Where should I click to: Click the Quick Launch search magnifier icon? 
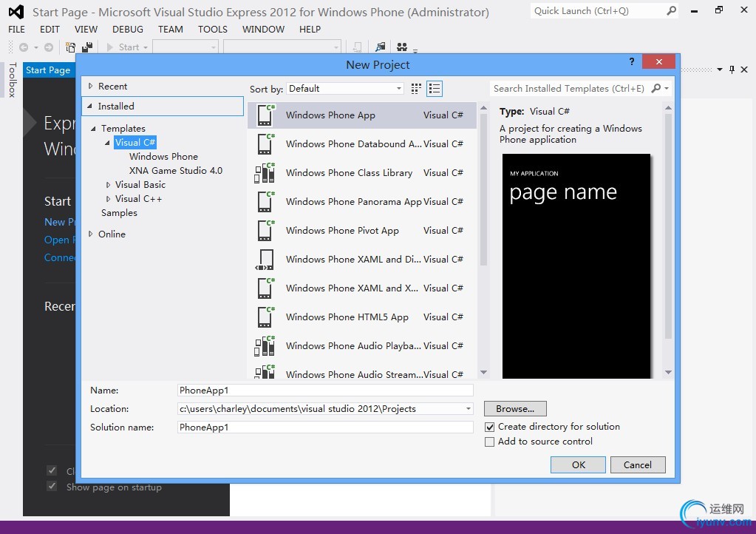pyautogui.click(x=671, y=11)
